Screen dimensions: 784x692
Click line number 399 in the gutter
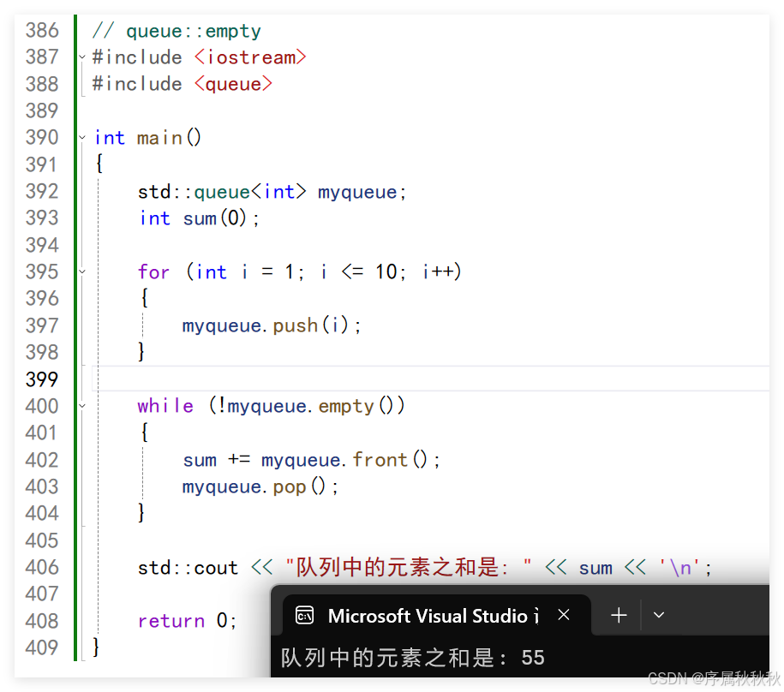[42, 379]
